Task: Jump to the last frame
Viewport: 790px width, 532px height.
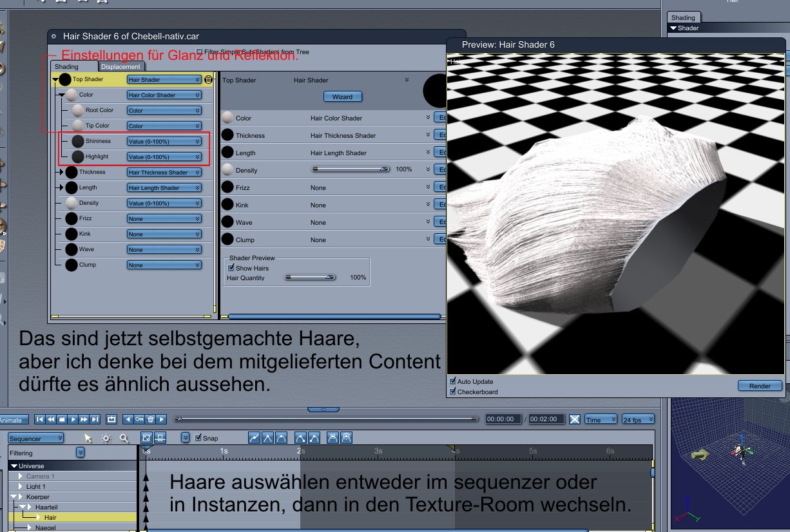Action: [95, 419]
